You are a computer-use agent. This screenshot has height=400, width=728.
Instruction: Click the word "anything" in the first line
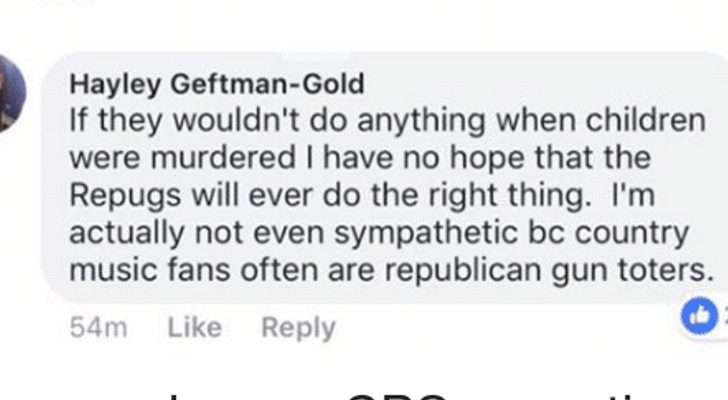pyautogui.click(x=388, y=121)
